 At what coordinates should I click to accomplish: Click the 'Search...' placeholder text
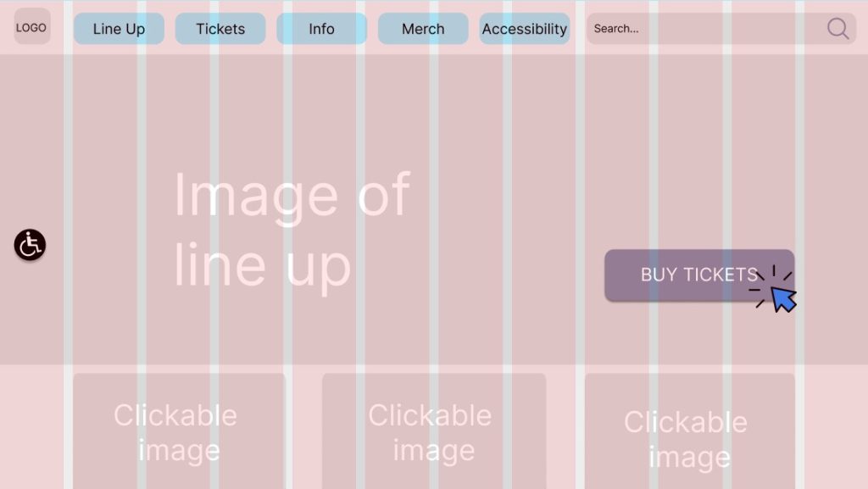(616, 29)
